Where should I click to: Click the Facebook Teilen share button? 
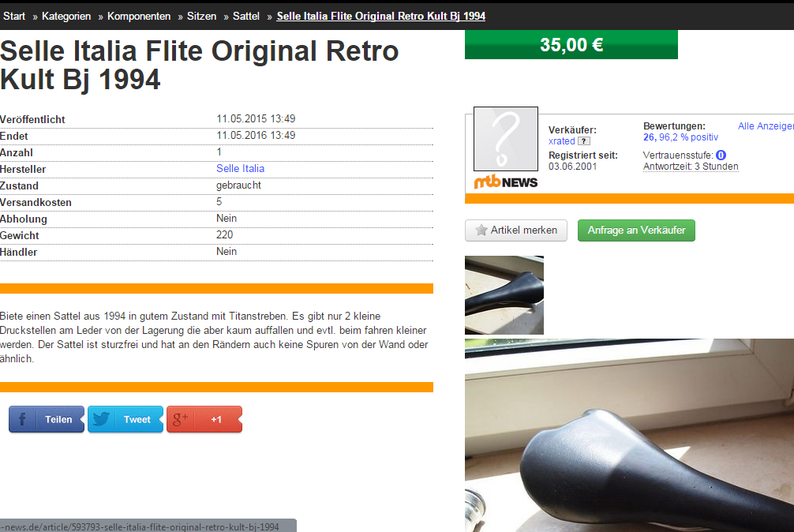point(47,419)
